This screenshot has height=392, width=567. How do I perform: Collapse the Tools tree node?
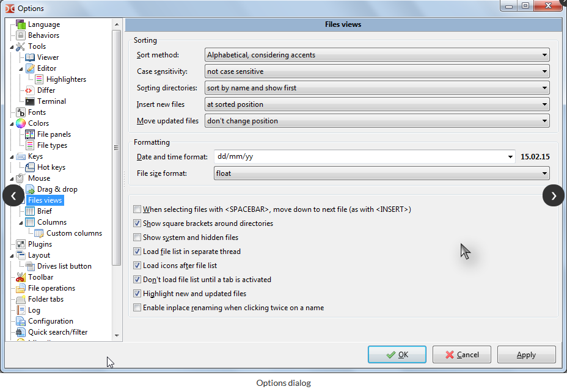(12, 47)
